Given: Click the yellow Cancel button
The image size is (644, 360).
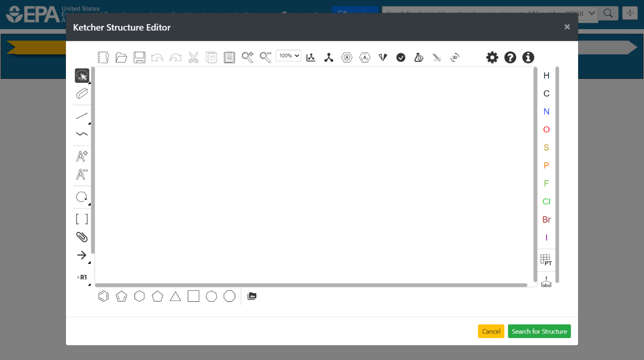Looking at the screenshot, I should tap(491, 331).
